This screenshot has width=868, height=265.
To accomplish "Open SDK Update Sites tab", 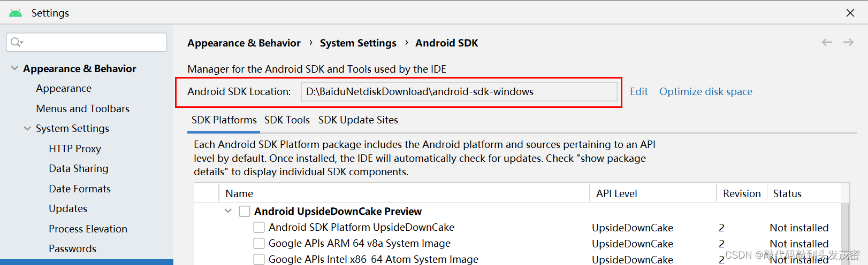I will tap(358, 120).
